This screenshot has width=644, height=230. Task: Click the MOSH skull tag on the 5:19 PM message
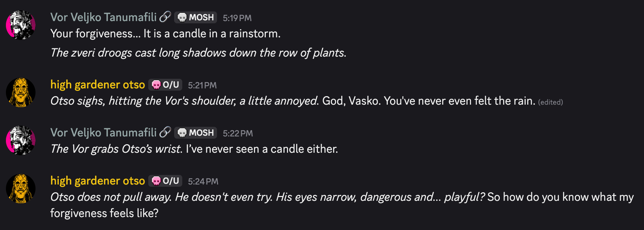point(196,17)
